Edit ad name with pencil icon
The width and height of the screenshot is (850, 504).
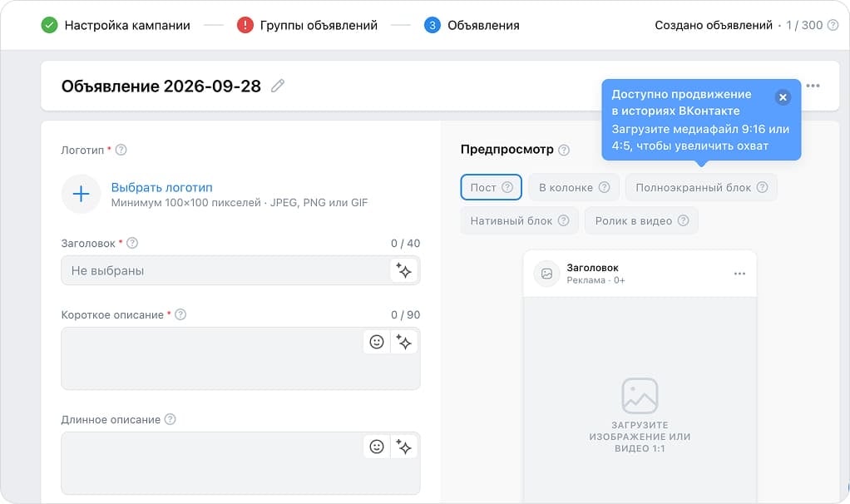click(x=278, y=86)
